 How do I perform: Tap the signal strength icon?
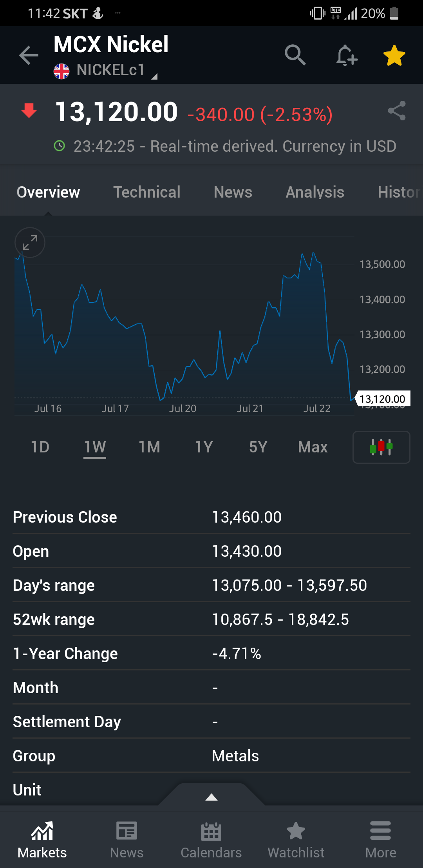[x=351, y=14]
